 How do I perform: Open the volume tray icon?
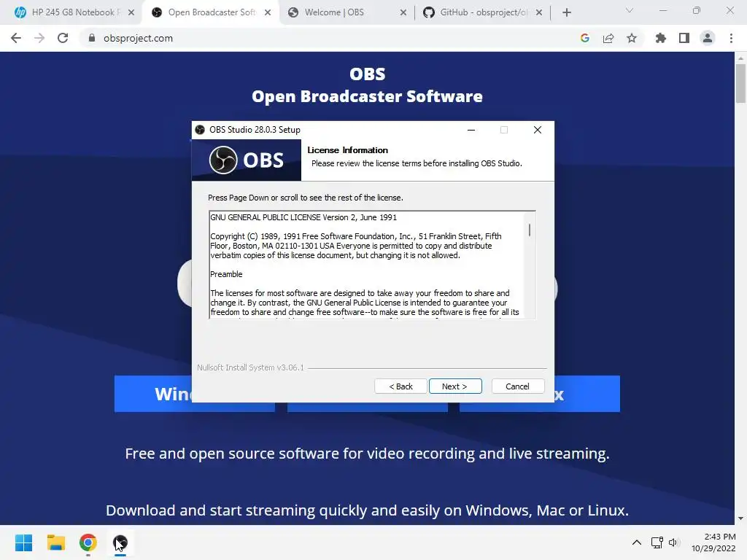point(673,542)
